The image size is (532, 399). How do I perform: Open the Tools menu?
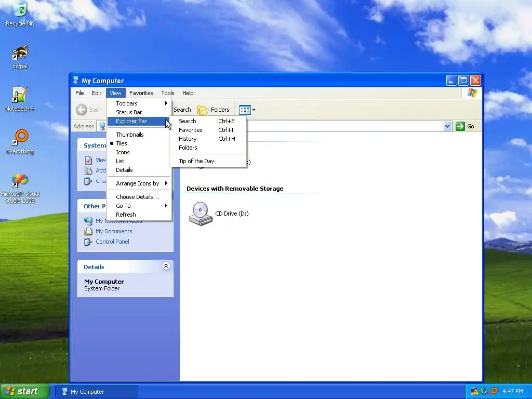(168, 93)
